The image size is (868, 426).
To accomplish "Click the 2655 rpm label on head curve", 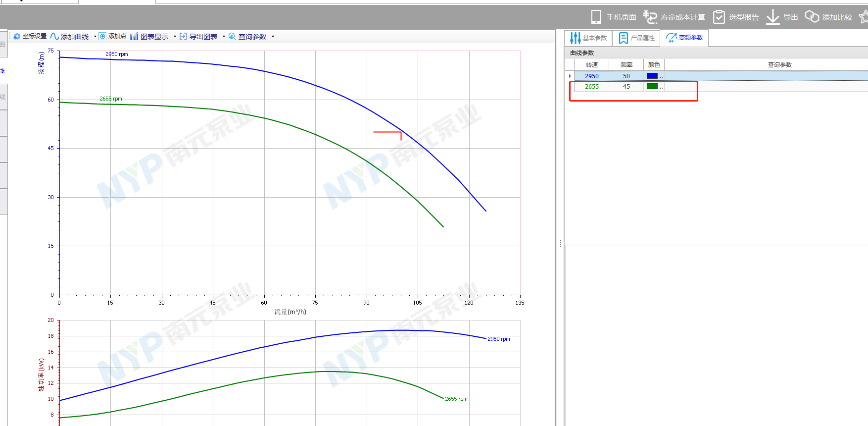I will (111, 99).
